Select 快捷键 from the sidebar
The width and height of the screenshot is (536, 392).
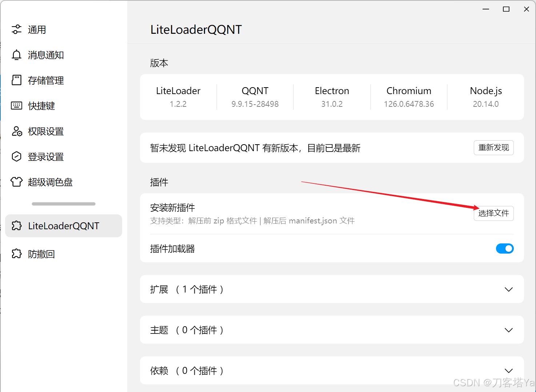(64, 106)
